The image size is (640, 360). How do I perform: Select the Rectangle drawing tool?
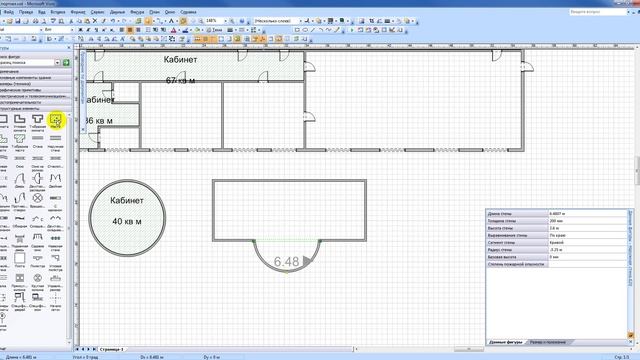(297, 30)
